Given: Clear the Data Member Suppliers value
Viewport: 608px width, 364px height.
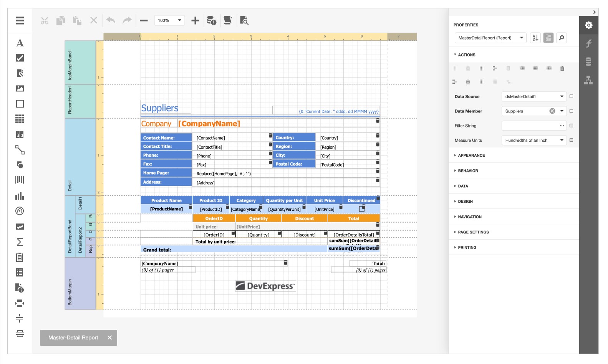Looking at the screenshot, I should (x=552, y=111).
